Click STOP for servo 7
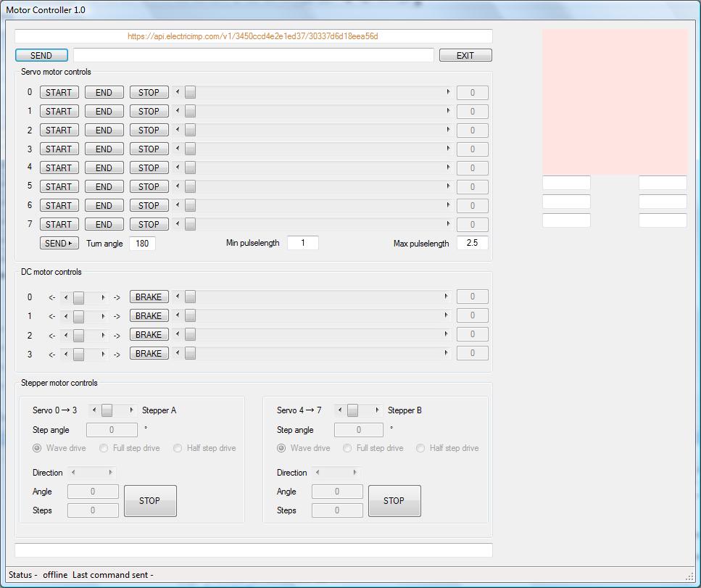This screenshot has width=701, height=588. (149, 223)
